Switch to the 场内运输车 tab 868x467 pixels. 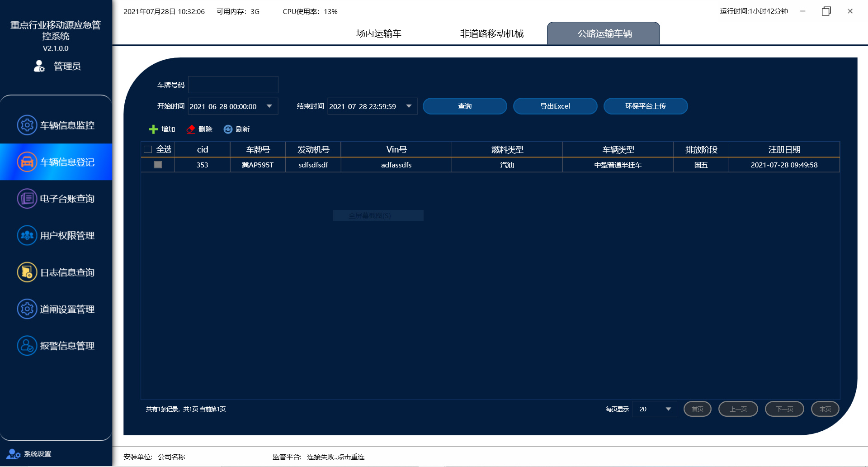(x=379, y=33)
